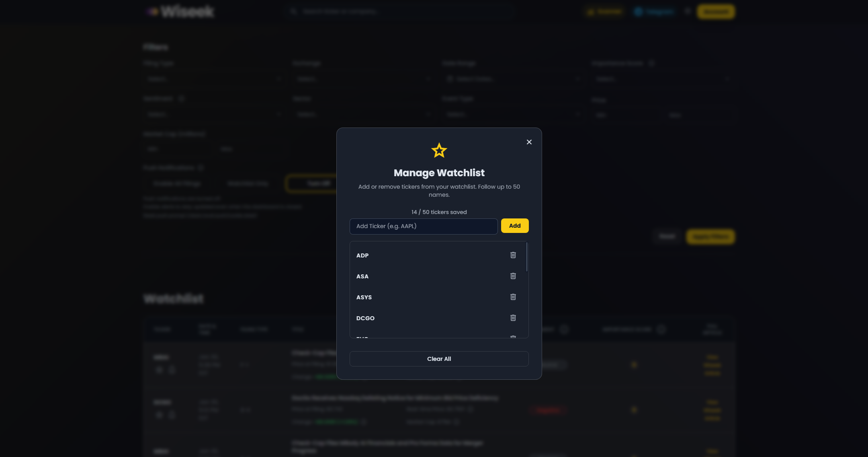Viewport: 868px width, 457px height.
Task: Remove ADP from the watchlist via its trash icon
Action: coord(513,255)
